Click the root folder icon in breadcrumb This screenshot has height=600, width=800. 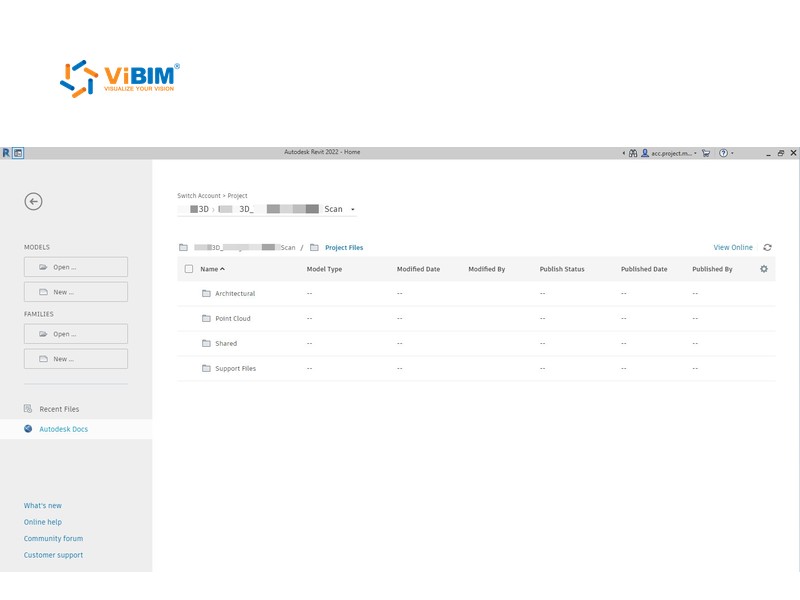[x=183, y=247]
